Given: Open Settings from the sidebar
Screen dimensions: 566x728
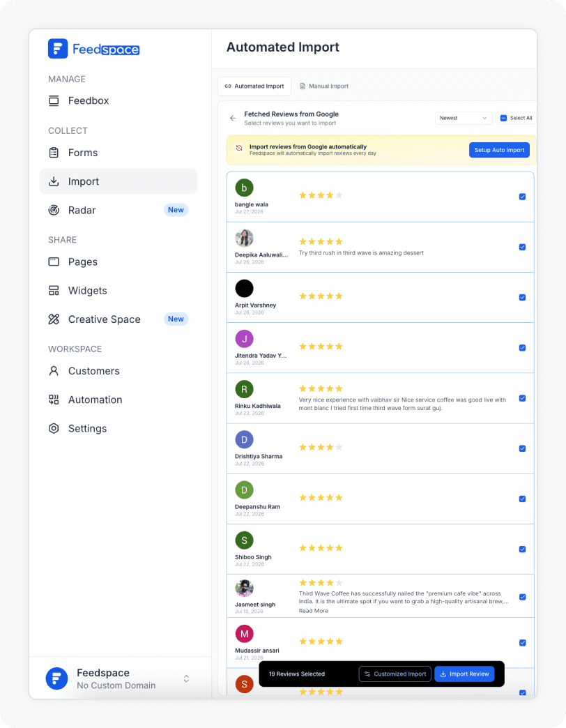Looking at the screenshot, I should tap(118, 429).
